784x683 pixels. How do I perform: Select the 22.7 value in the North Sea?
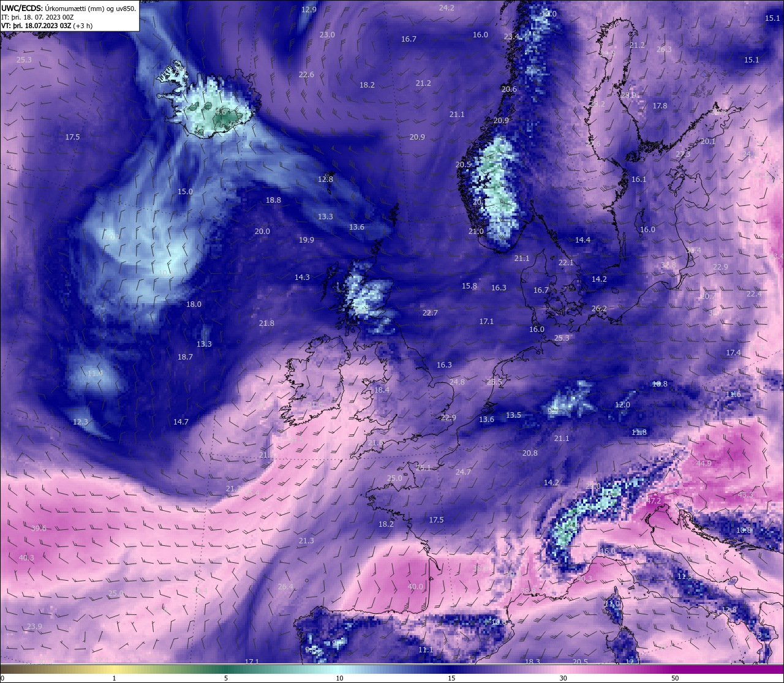430,313
